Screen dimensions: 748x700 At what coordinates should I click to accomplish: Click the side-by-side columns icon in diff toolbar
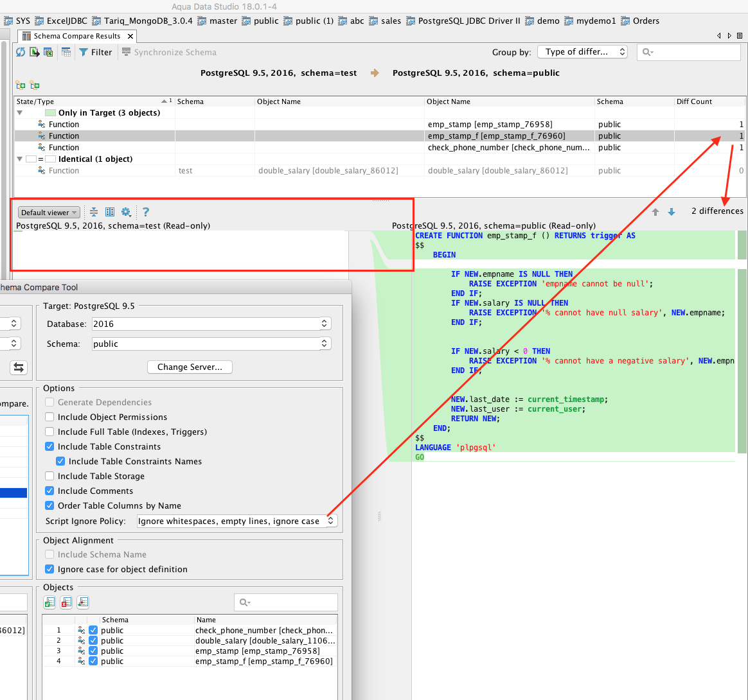(110, 212)
